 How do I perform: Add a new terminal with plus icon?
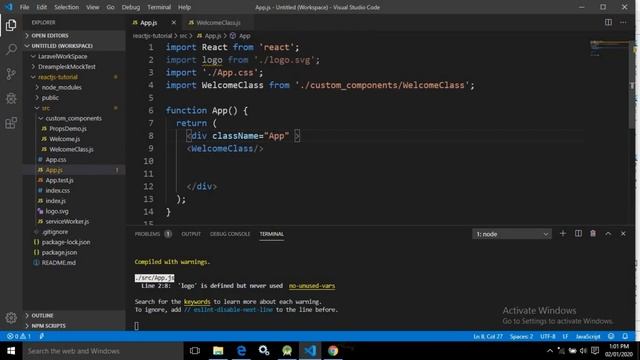[563, 233]
